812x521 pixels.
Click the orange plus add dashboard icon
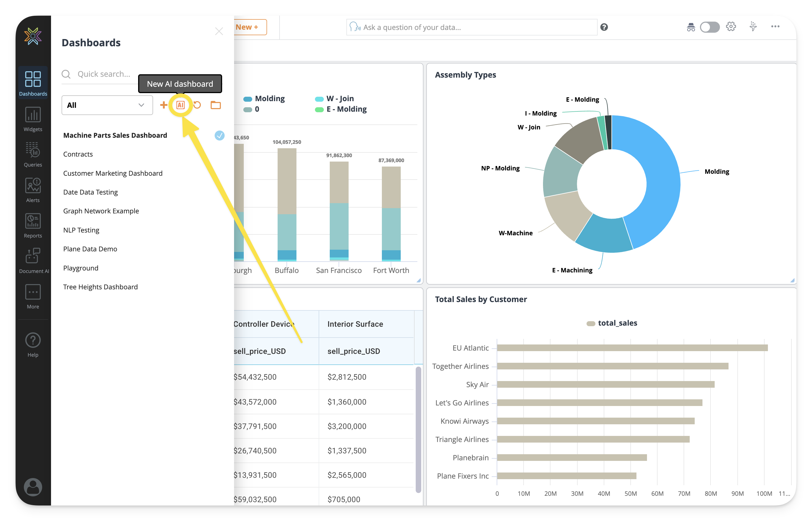pos(164,105)
